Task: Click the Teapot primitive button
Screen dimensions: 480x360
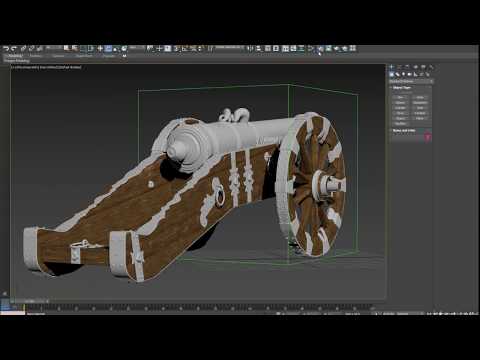Action: [400, 118]
